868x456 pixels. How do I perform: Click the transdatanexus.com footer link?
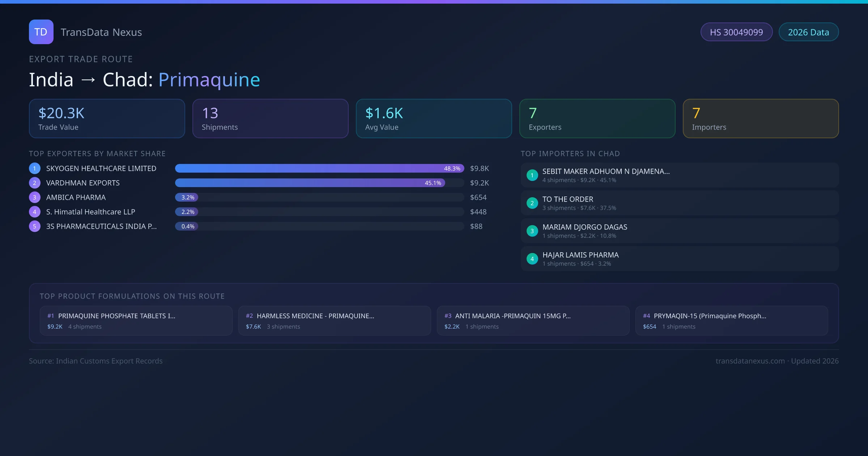click(750, 361)
